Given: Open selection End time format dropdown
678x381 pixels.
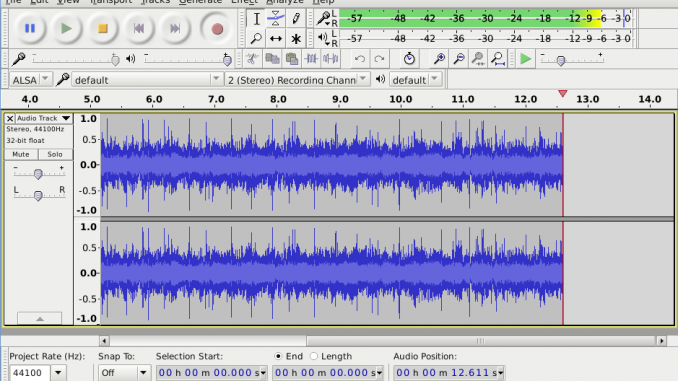Looking at the screenshot, I should click(x=379, y=373).
